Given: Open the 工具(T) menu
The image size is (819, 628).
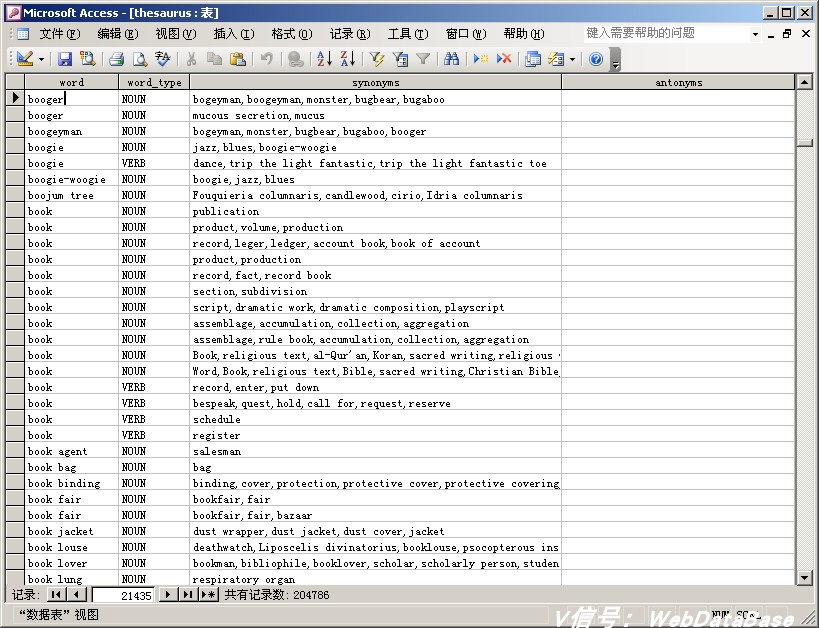Looking at the screenshot, I should (407, 34).
